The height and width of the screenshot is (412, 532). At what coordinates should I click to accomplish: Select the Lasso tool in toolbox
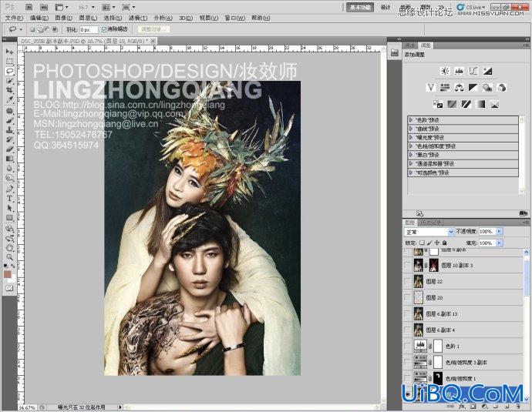tap(9, 71)
